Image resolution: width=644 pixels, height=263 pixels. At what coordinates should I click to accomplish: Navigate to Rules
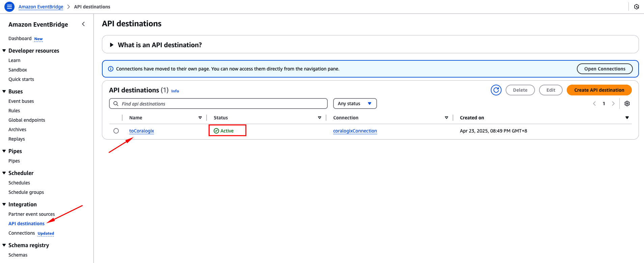pyautogui.click(x=14, y=111)
